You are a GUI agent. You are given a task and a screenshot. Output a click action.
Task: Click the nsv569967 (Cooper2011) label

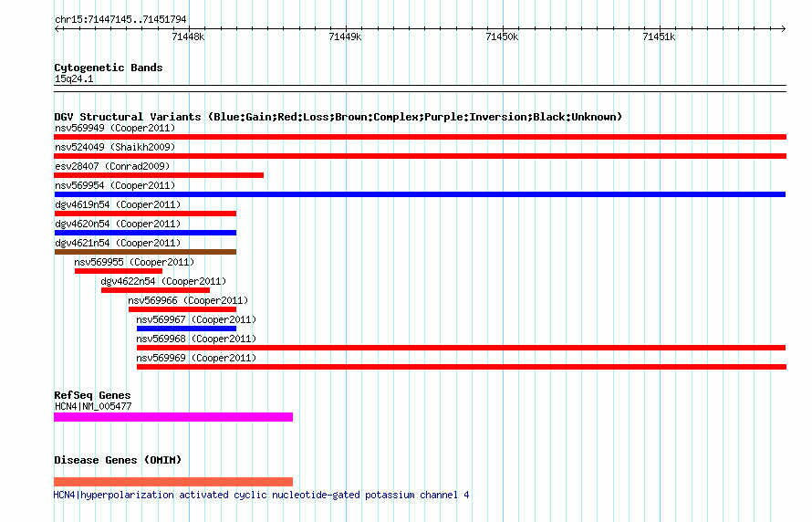pos(196,319)
